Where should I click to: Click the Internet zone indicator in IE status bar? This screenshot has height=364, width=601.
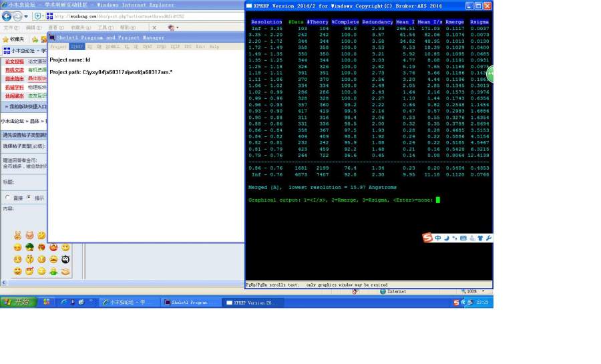tap(393, 292)
